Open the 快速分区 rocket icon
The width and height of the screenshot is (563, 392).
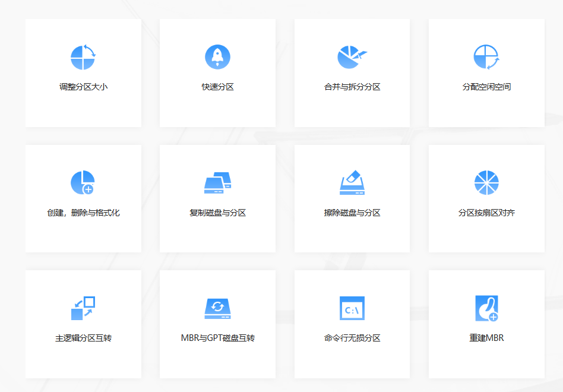pos(217,56)
